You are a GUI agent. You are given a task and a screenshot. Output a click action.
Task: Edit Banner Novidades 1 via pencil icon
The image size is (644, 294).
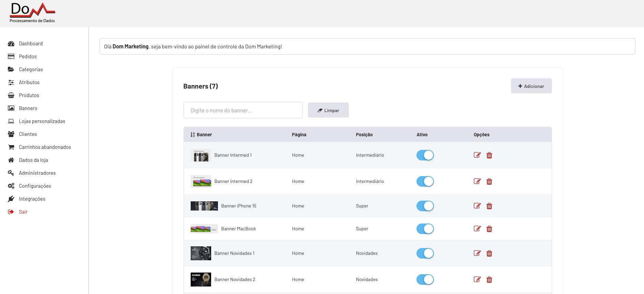(477, 253)
